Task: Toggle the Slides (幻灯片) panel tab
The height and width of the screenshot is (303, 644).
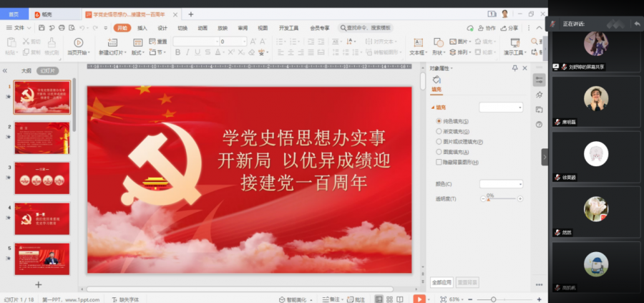Action: pyautogui.click(x=48, y=71)
